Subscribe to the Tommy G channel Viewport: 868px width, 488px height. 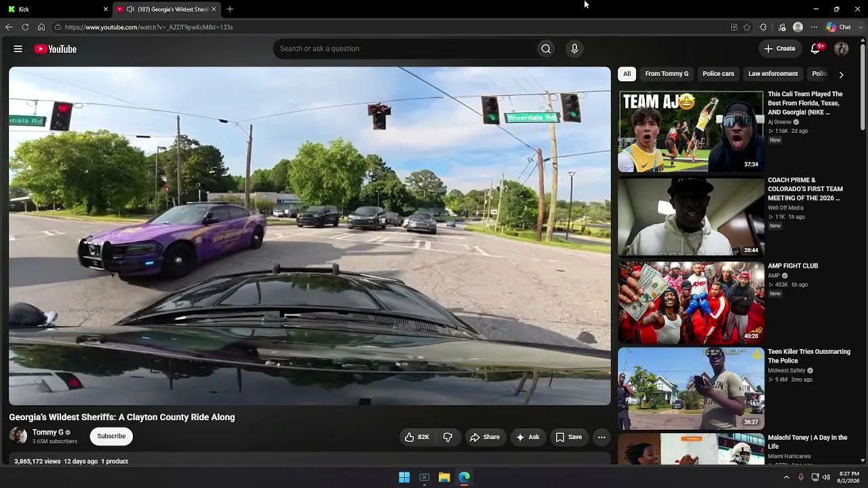point(111,436)
